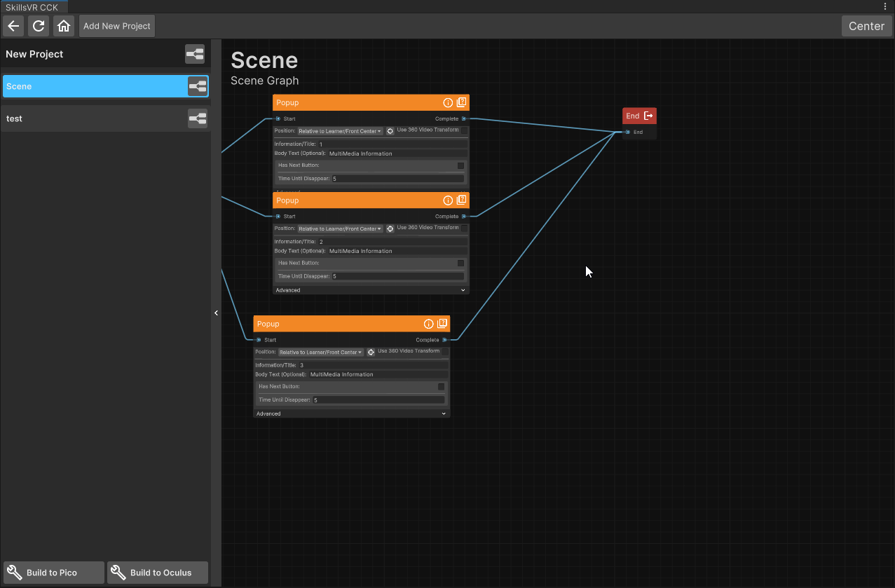
Task: Click Body Text field in Popup titled 2
Action: click(397, 251)
